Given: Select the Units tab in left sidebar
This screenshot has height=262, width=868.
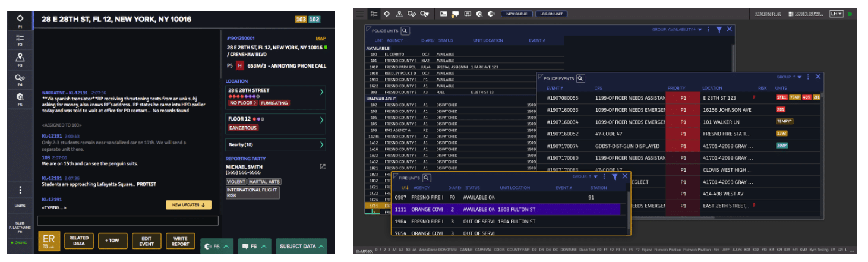Looking at the screenshot, I should [x=20, y=206].
